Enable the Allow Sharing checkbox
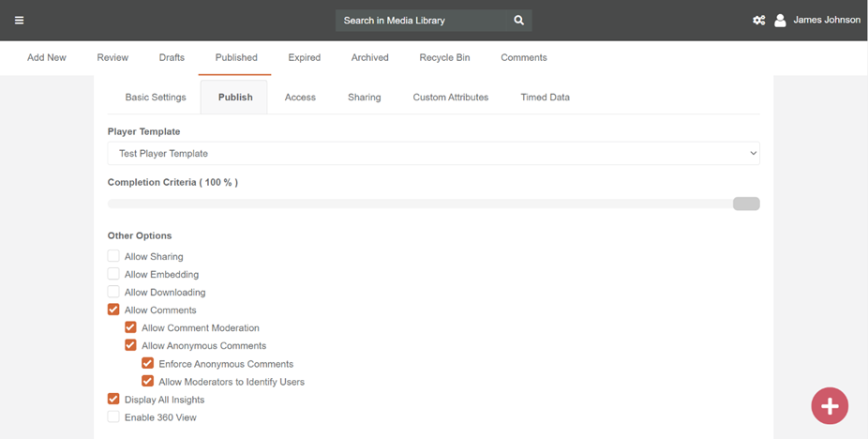868x439 pixels. pyautogui.click(x=113, y=256)
